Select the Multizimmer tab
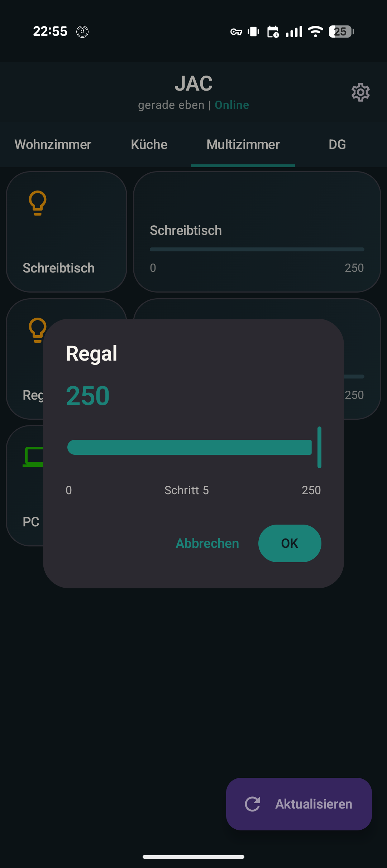This screenshot has width=387, height=868. [x=243, y=145]
